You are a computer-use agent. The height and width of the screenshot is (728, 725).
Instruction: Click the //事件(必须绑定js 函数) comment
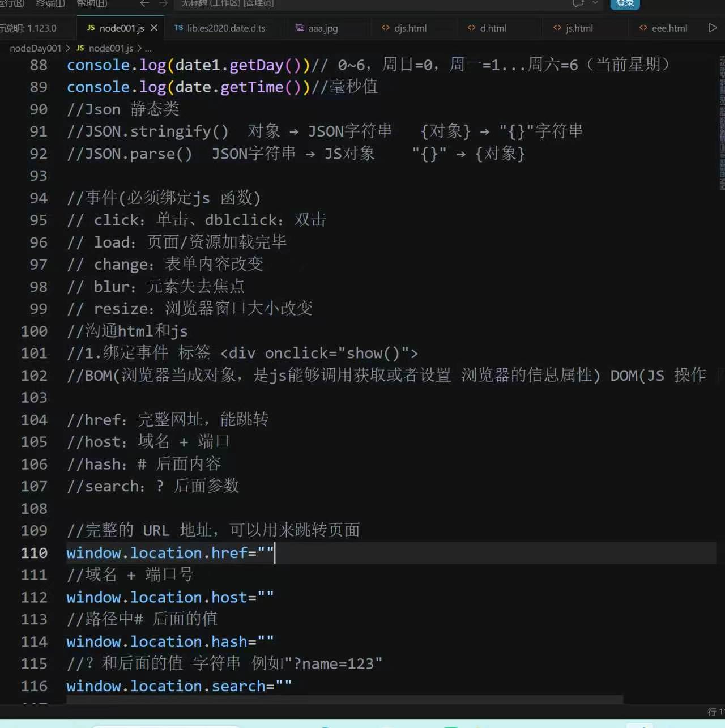coord(164,198)
